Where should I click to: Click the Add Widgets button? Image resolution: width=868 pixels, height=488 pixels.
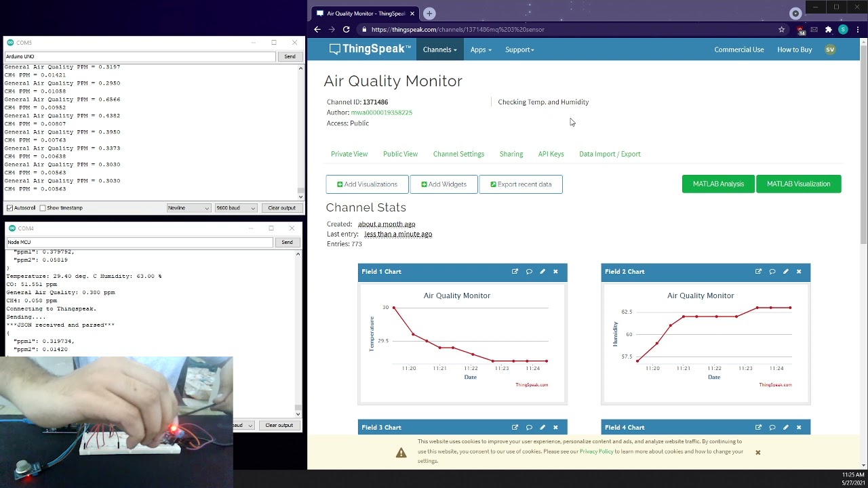click(443, 184)
